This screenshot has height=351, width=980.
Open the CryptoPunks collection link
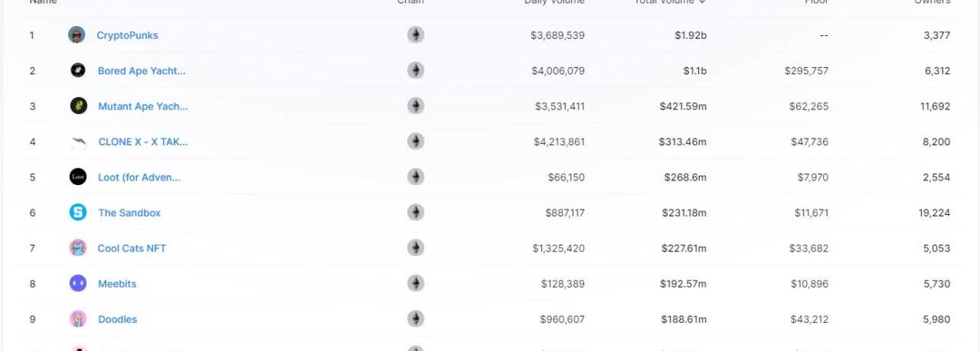[x=127, y=35]
